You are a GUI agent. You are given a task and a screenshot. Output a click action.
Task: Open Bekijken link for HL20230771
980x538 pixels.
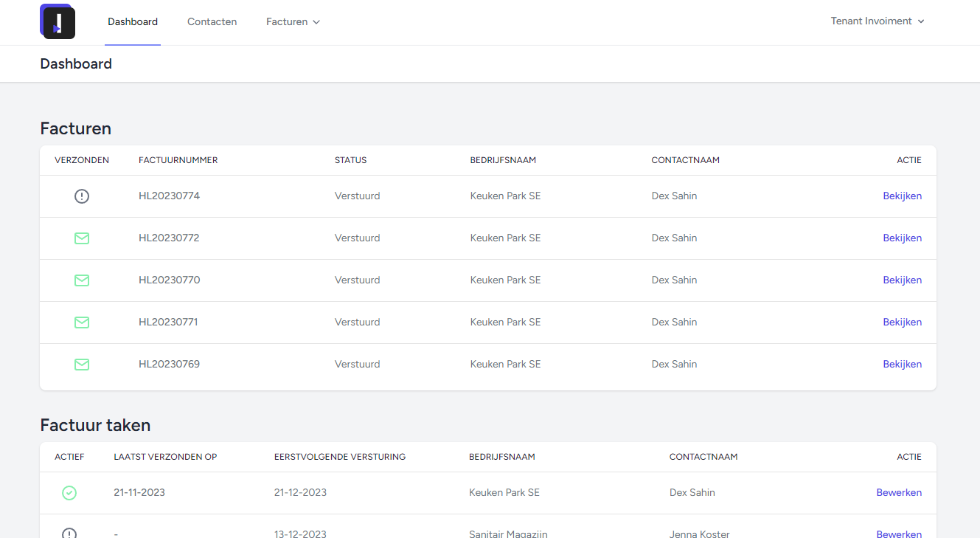pyautogui.click(x=902, y=323)
